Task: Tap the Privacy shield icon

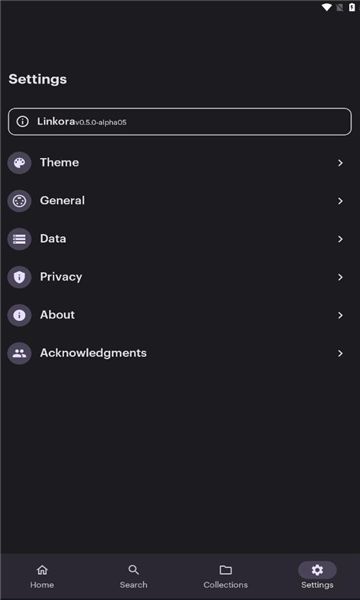Action: [x=19, y=277]
